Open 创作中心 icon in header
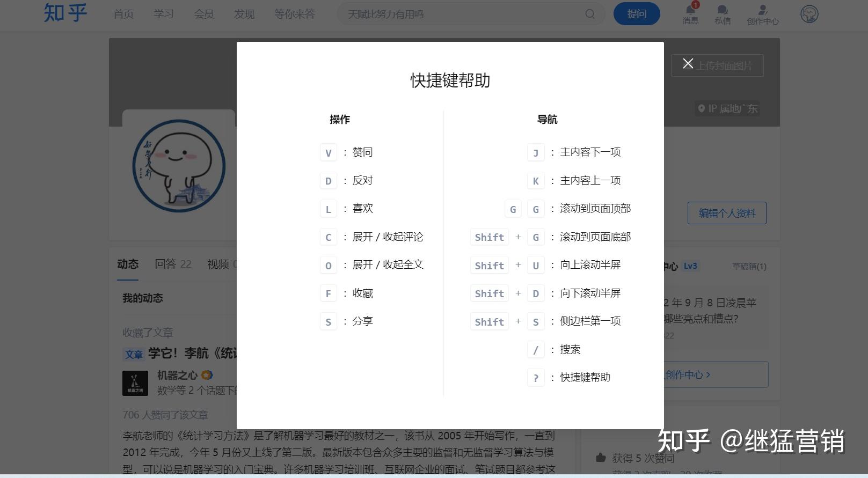The height and width of the screenshot is (478, 868). click(x=763, y=14)
